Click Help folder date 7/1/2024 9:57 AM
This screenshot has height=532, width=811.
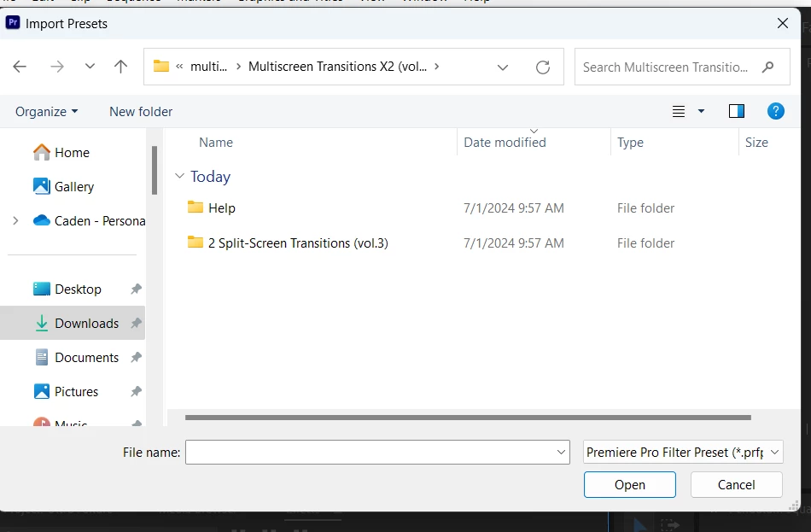(514, 208)
